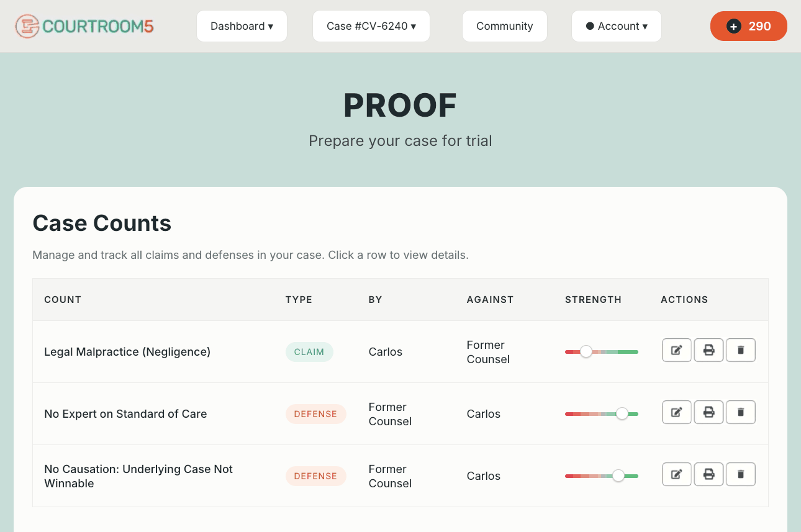
Task: Click the COUNT column header
Action: [63, 299]
